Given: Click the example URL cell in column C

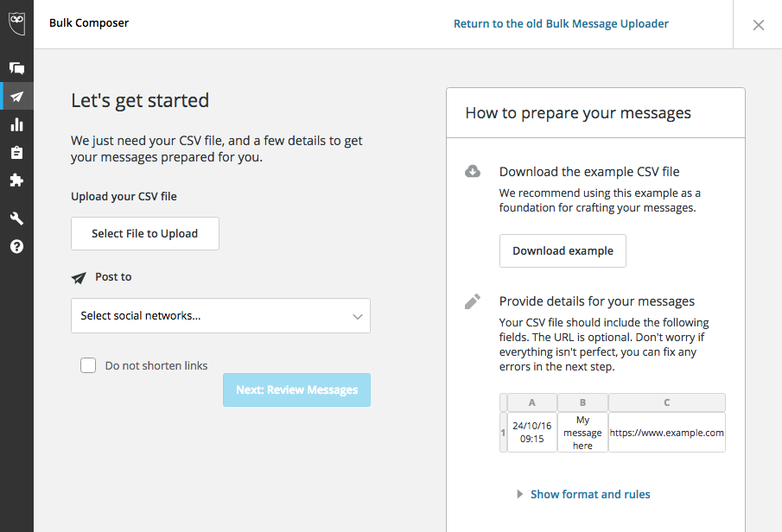Looking at the screenshot, I should (x=666, y=433).
